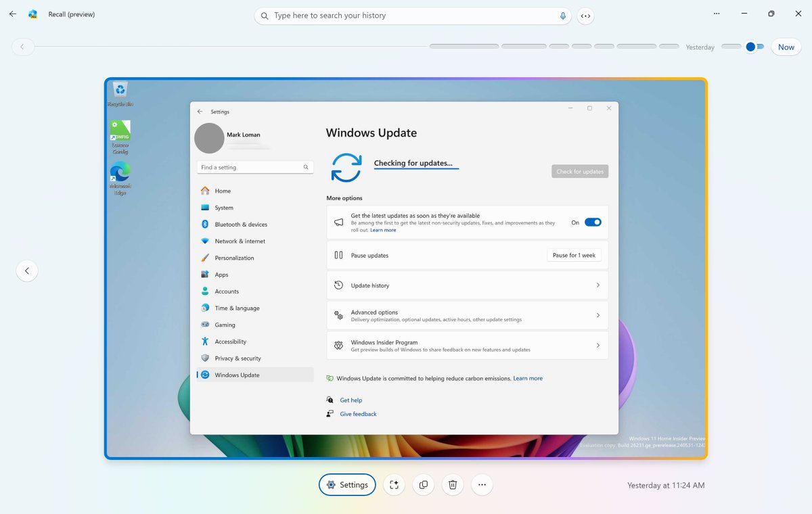Click Find a setting search box
Image resolution: width=812 pixels, height=514 pixels.
click(255, 167)
